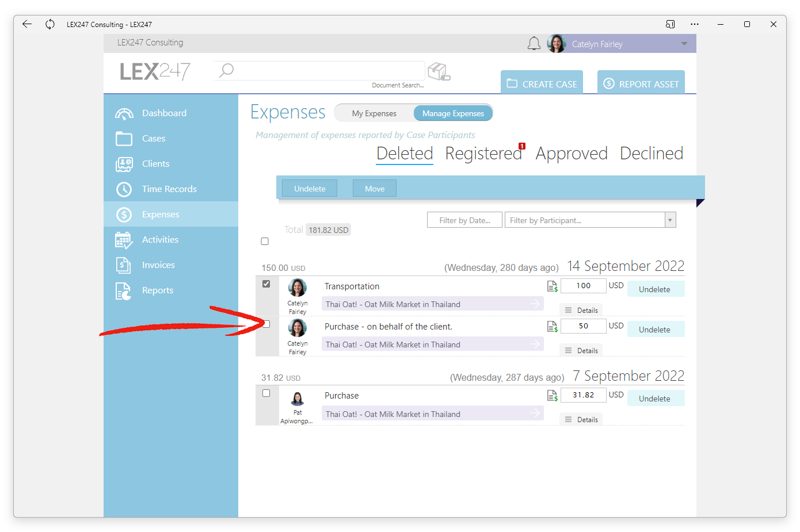Open the Filter by Participant dropdown arrow
Image resolution: width=800 pixels, height=532 pixels.
point(670,220)
